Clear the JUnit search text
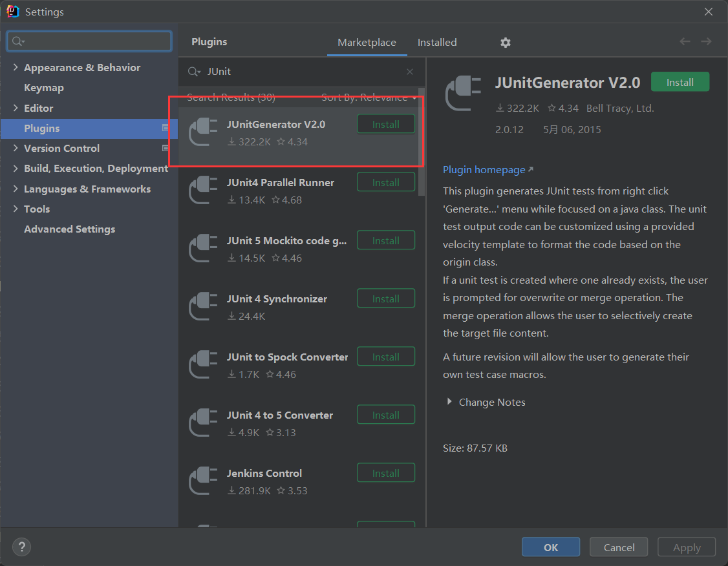Screen dimensions: 728x566 click(x=409, y=72)
